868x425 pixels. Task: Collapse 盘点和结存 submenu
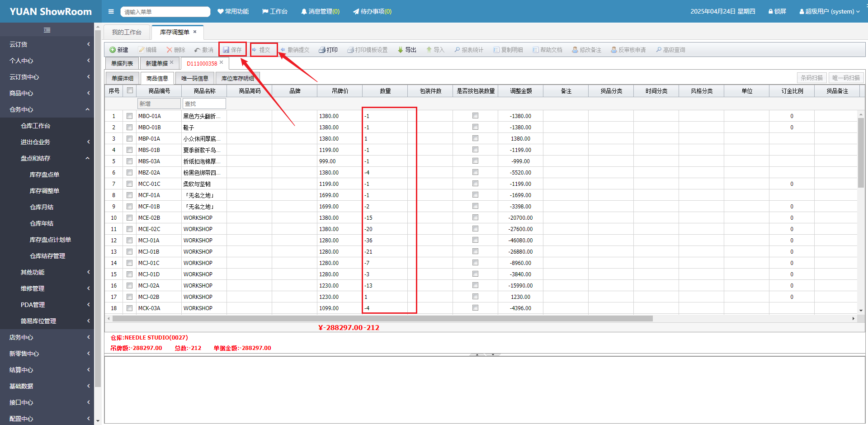coord(47,158)
